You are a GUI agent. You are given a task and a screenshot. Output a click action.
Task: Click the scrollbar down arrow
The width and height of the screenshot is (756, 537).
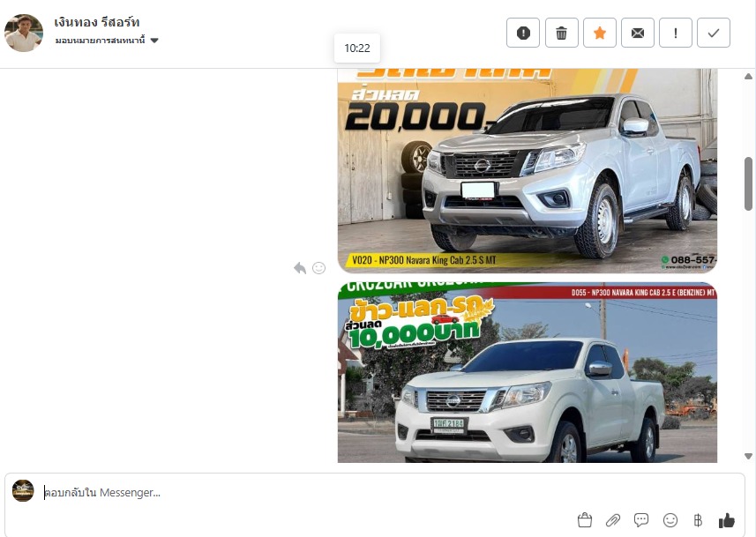point(748,456)
